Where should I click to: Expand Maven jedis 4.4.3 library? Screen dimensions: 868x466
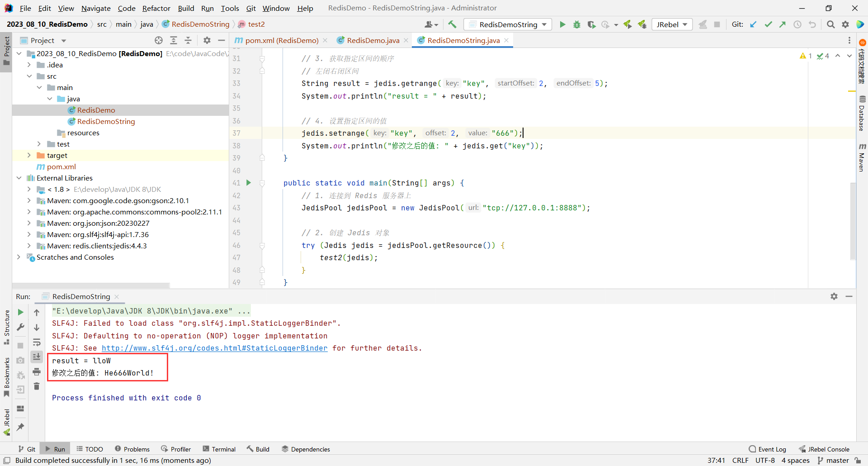click(x=29, y=246)
